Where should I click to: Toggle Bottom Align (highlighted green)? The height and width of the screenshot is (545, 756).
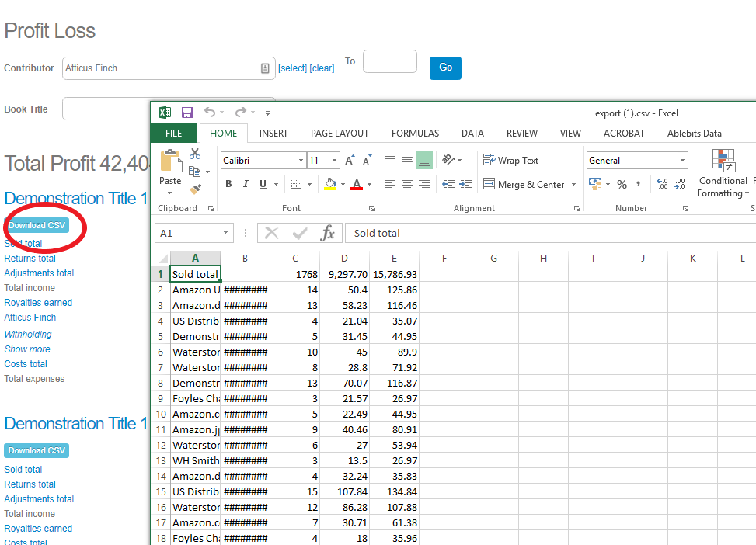[423, 160]
